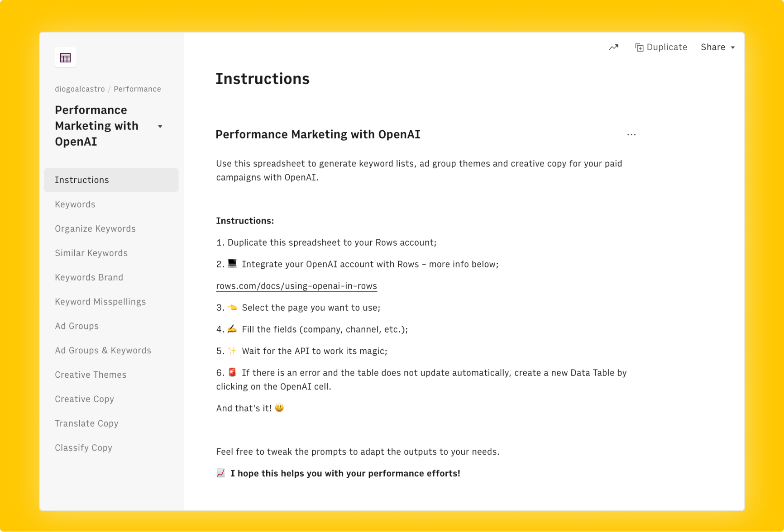Switch to Ad Groups & Keywords
Viewport: 784px width, 532px height.
(103, 351)
